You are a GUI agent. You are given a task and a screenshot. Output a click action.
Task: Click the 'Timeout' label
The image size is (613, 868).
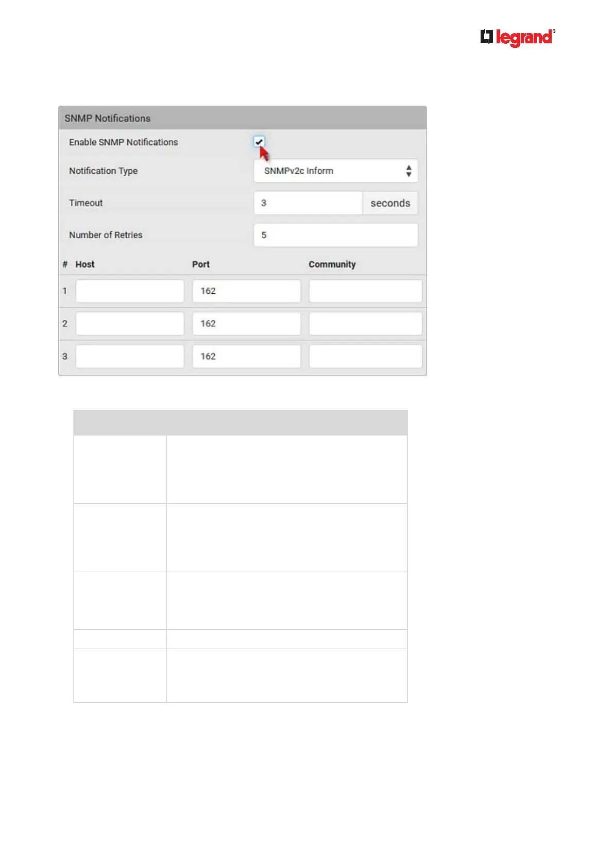coord(86,203)
